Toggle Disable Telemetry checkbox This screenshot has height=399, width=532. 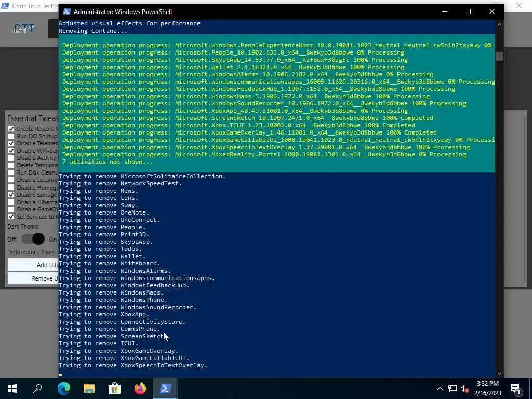point(11,143)
